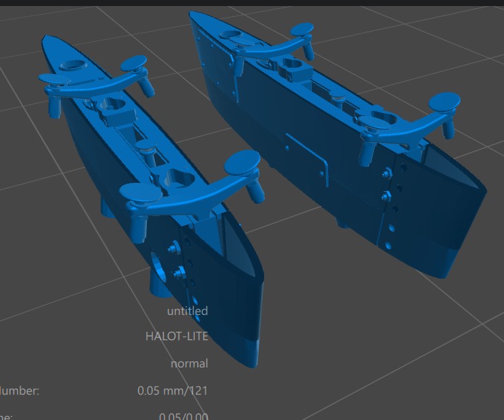Click the far-right disc pad on right hull
Image resolution: width=504 pixels, height=420 pixels.
point(445,102)
